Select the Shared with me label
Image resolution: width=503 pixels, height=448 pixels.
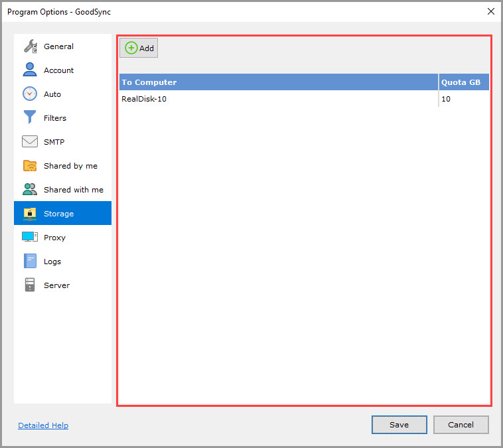pyautogui.click(x=74, y=190)
